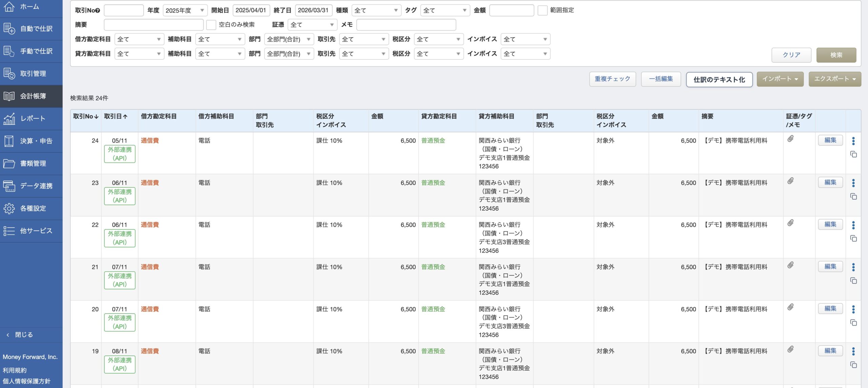Click クリア button
The height and width of the screenshot is (388, 868).
click(791, 55)
